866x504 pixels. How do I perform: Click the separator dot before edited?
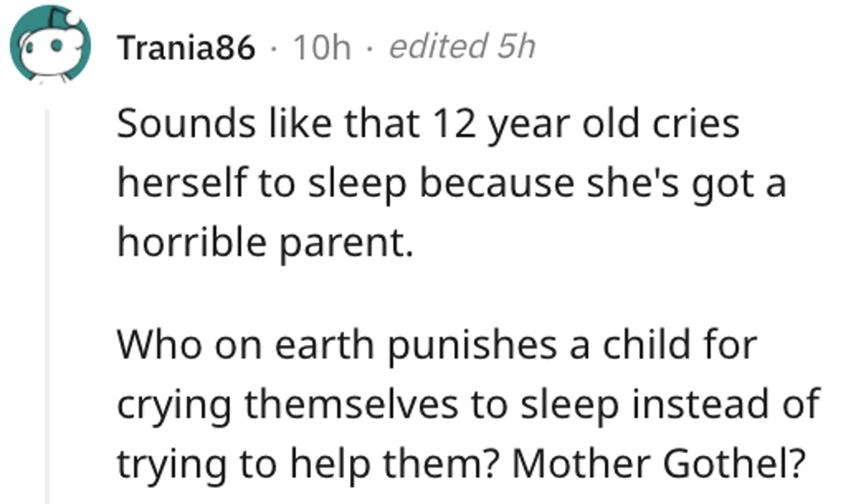[x=370, y=50]
